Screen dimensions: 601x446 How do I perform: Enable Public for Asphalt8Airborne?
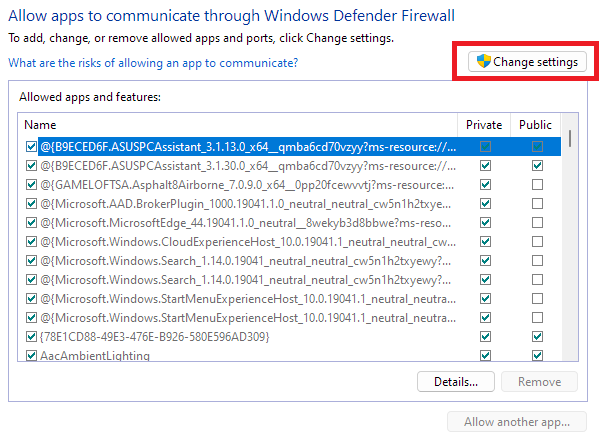(x=537, y=184)
